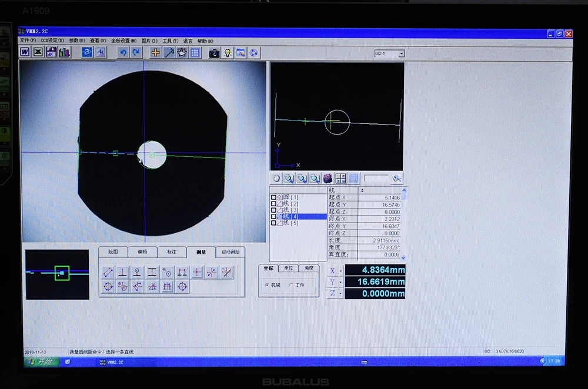Click the camera snapshot icon
Viewport: 588px width, 389px height.
(x=214, y=53)
